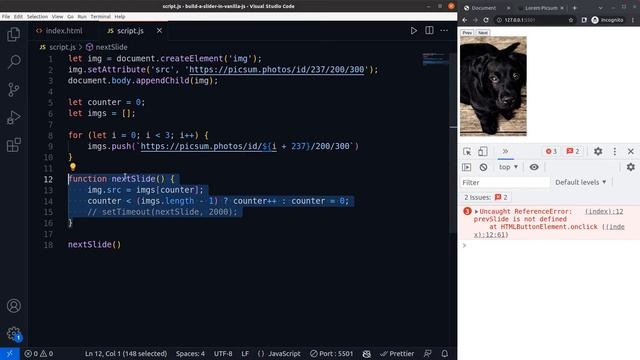Click the lightbulb code action icon
The height and width of the screenshot is (360, 640).
click(x=73, y=167)
